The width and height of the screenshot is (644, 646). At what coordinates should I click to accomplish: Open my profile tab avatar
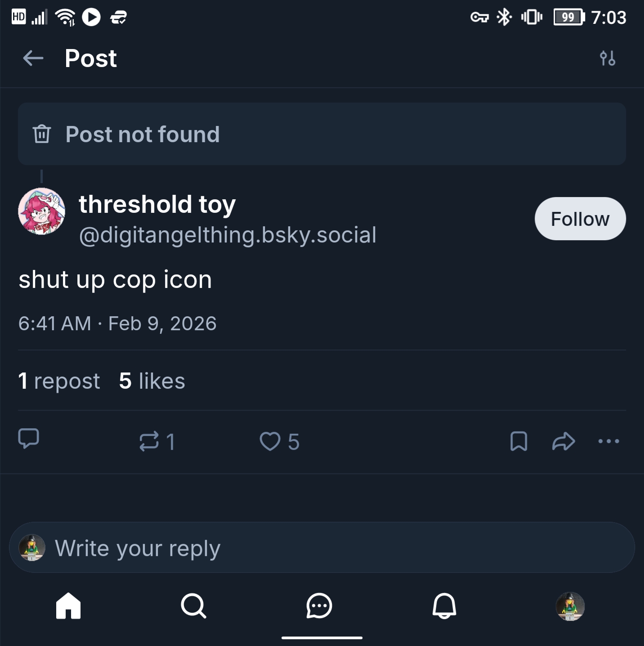click(570, 606)
